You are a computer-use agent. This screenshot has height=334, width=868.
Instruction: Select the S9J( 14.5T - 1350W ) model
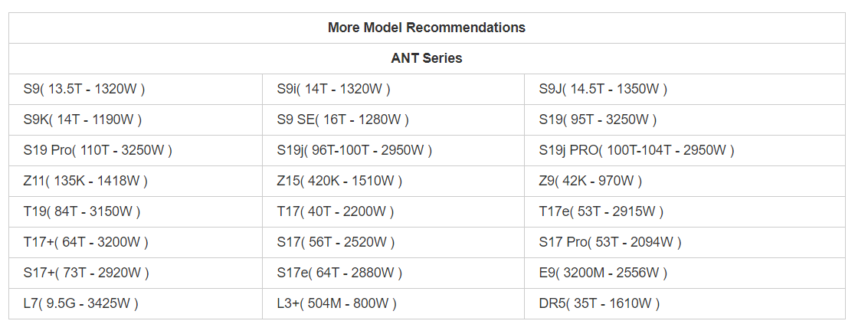click(x=604, y=89)
